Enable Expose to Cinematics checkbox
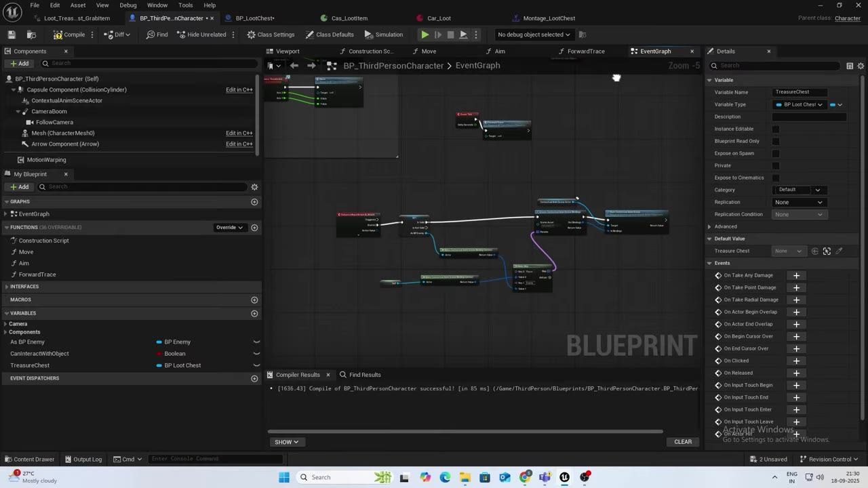 pos(776,178)
